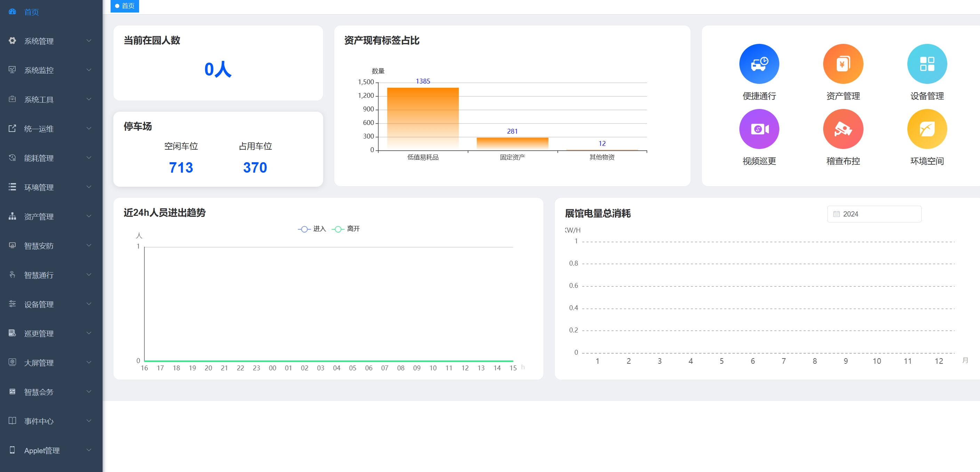Open the 事件中心 sidebar menu

(51, 421)
